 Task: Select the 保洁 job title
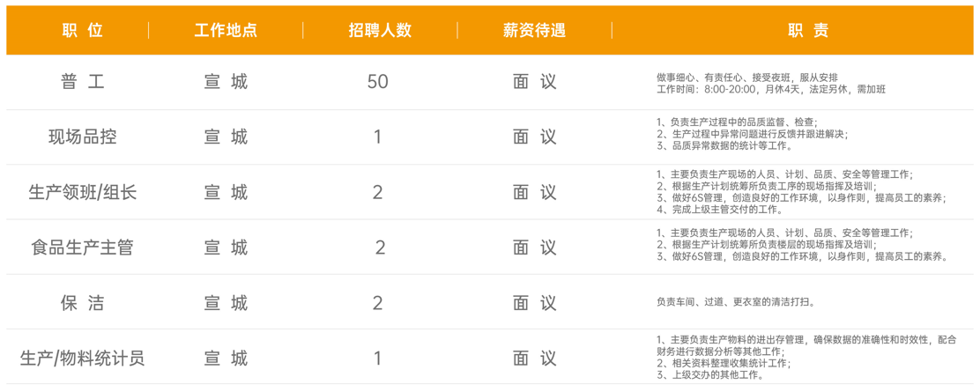[83, 303]
